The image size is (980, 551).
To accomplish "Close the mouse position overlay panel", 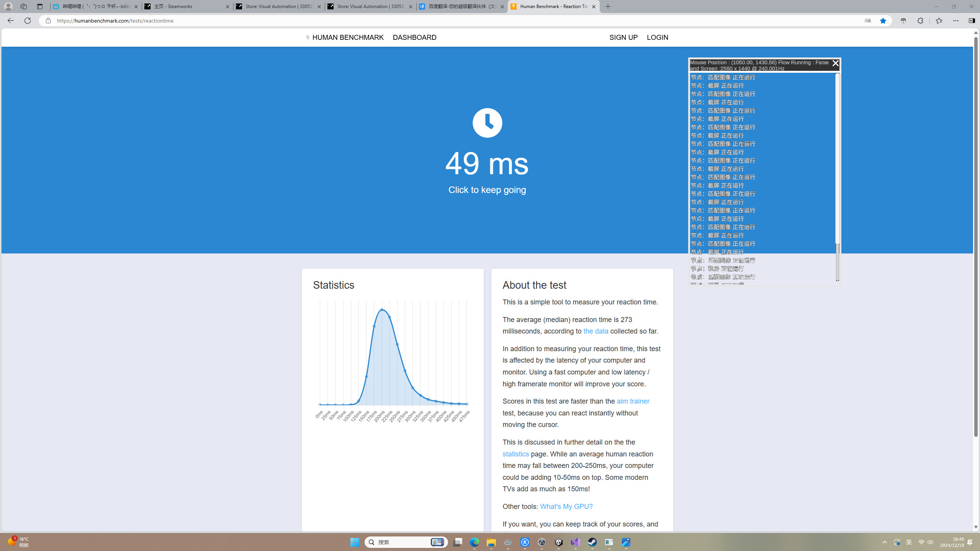I will 835,63.
